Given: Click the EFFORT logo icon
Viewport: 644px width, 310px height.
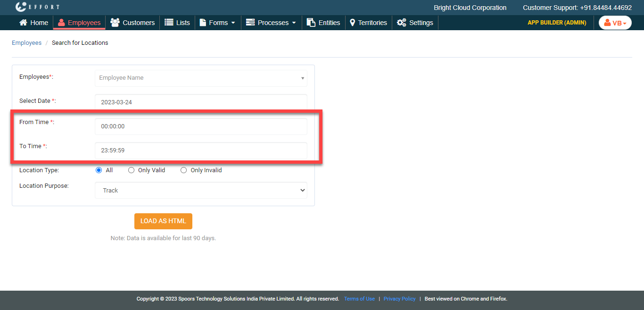Looking at the screenshot, I should pyautogui.click(x=21, y=7).
